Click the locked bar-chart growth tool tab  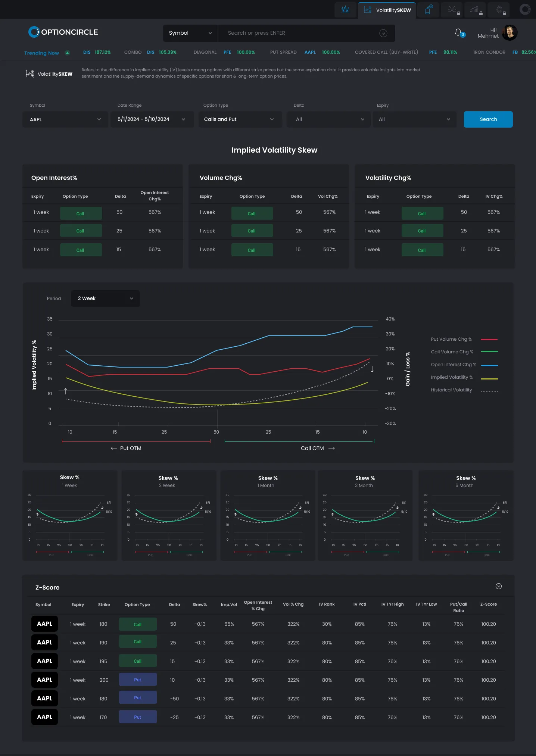pos(475,10)
